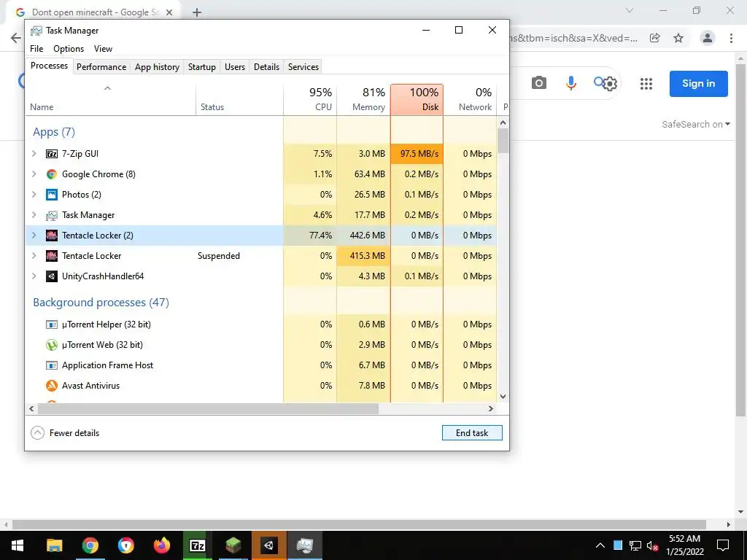This screenshot has height=560, width=747.
Task: Switch to 7-Zip taskbar window
Action: point(197,545)
